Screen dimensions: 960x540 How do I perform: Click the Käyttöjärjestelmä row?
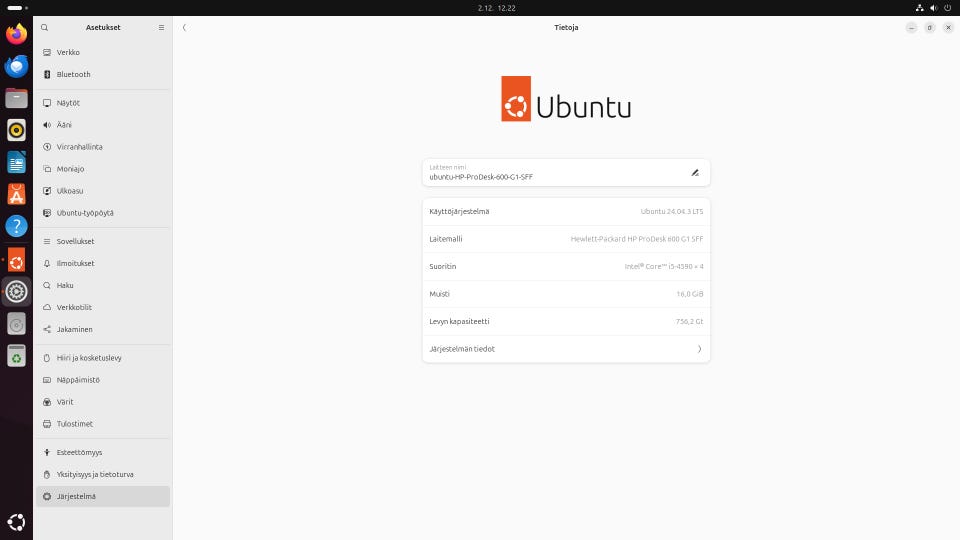point(566,211)
